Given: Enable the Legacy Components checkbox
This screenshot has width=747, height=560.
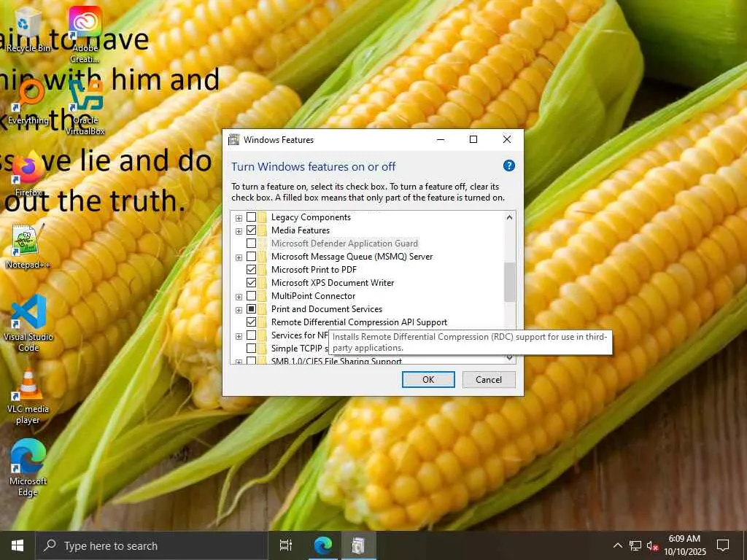Looking at the screenshot, I should pos(251,217).
